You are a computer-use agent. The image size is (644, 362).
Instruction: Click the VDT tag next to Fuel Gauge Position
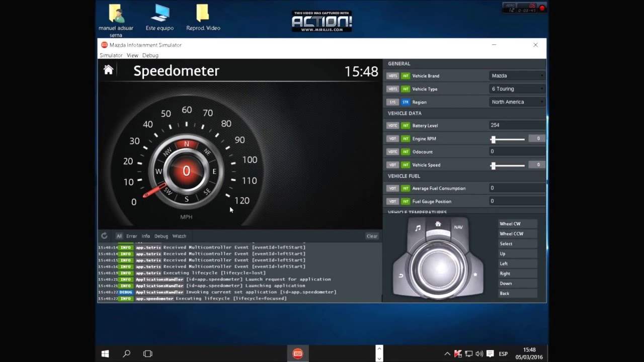(392, 201)
